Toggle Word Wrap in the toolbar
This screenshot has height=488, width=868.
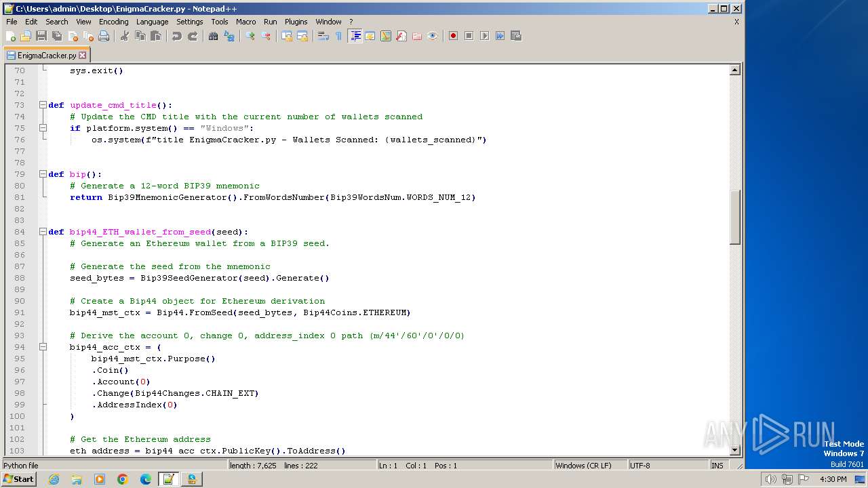click(323, 36)
